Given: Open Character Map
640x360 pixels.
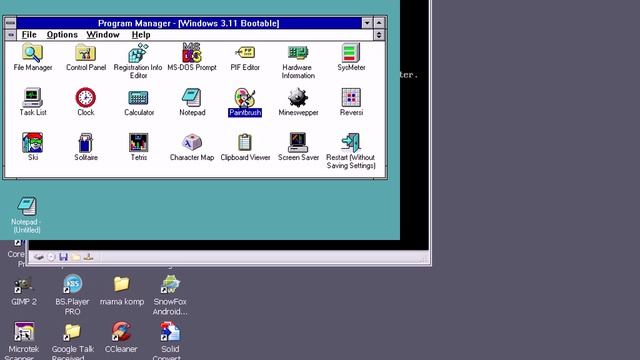Looking at the screenshot, I should [x=192, y=147].
